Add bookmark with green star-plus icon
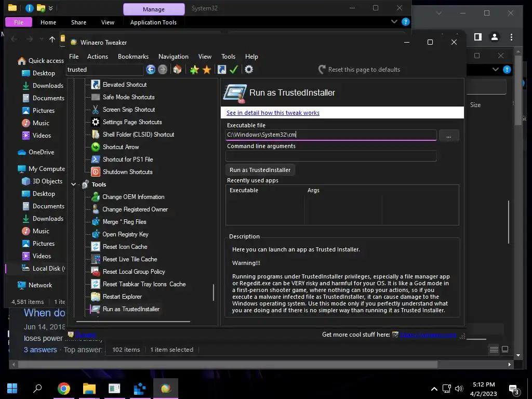The height and width of the screenshot is (399, 532). tap(194, 70)
